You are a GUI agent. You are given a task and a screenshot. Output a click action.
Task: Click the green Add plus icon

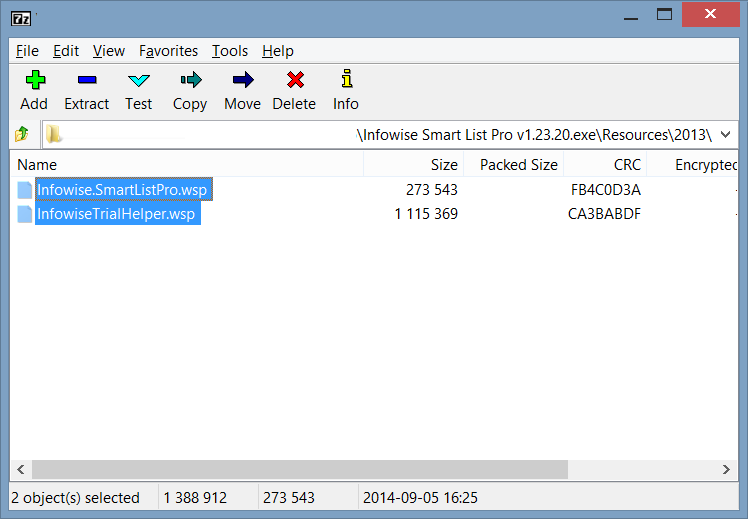pos(35,80)
